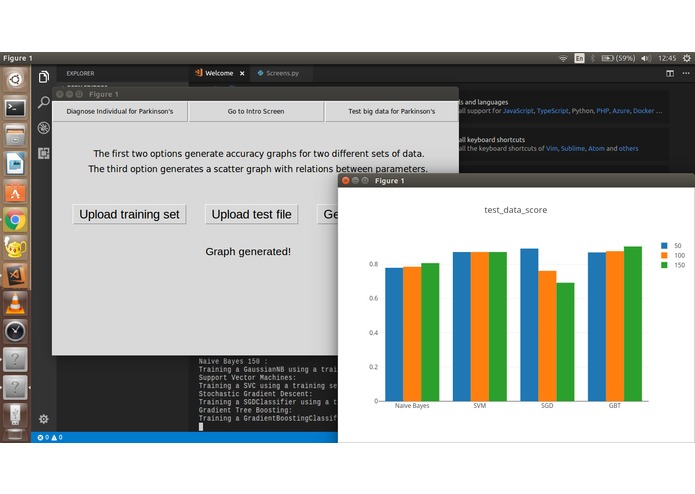Viewport: 695px width, 494px height.
Task: Open the clock app in launcher
Action: (15, 331)
